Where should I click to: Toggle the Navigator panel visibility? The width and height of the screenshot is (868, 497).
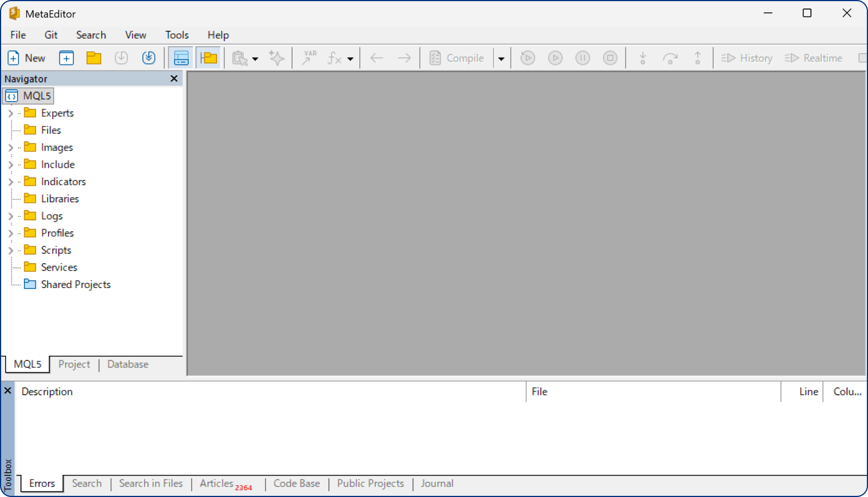pyautogui.click(x=209, y=58)
